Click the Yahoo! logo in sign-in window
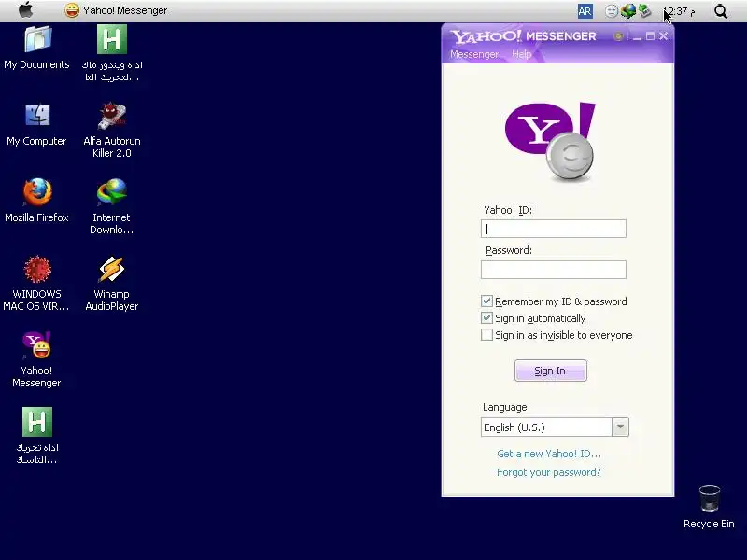The width and height of the screenshot is (747, 560). tap(550, 142)
